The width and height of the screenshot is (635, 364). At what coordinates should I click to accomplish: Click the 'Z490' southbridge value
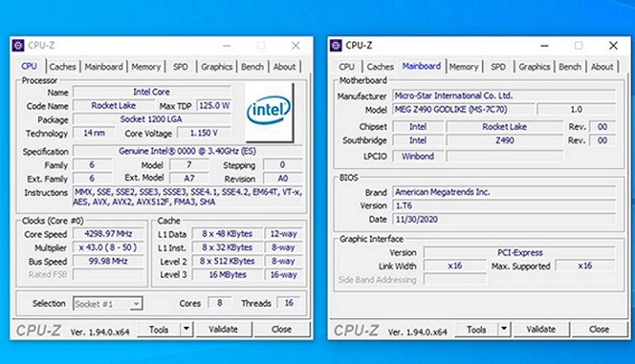click(505, 140)
